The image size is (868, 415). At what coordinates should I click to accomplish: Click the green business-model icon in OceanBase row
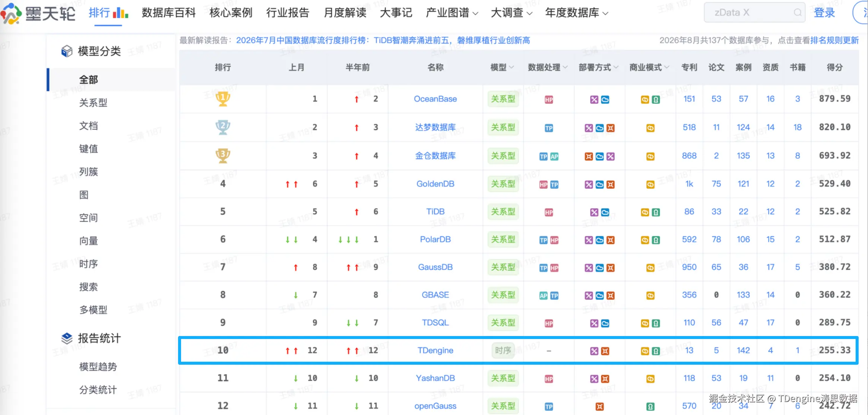(656, 99)
